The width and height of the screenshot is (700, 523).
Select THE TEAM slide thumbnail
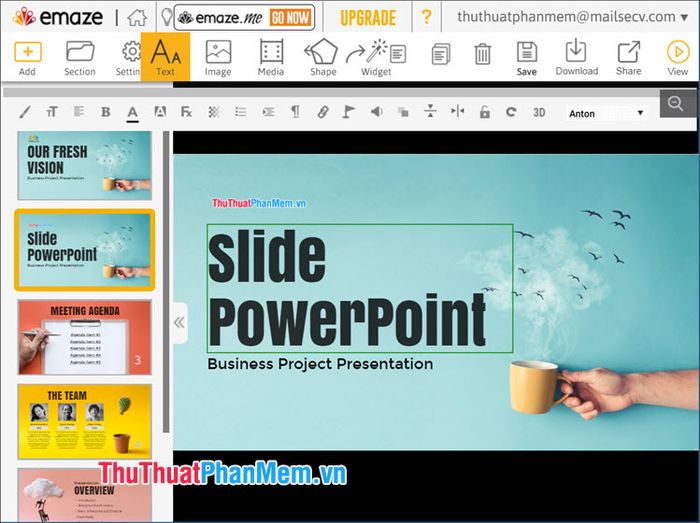(x=84, y=421)
